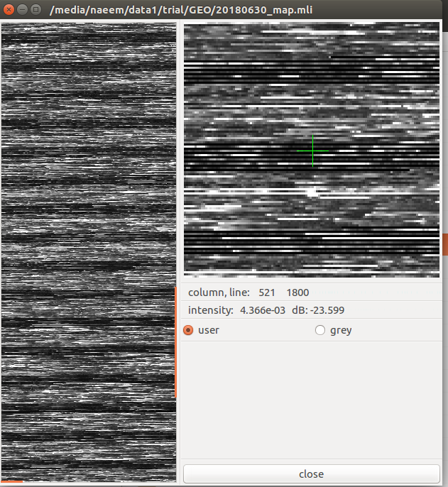Switch to the grey color scale option
Viewport: 448px width, 487px height.
click(320, 330)
